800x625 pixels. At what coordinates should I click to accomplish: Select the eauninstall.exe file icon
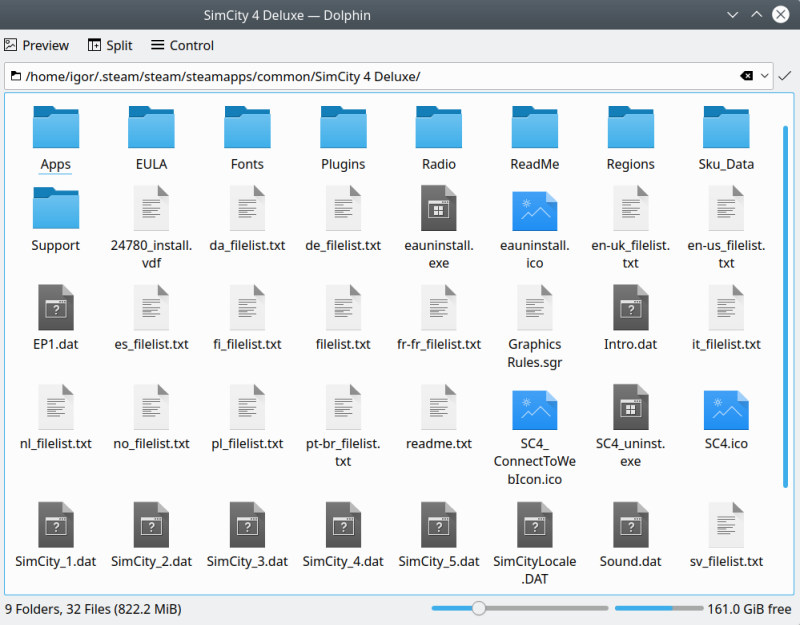point(439,209)
